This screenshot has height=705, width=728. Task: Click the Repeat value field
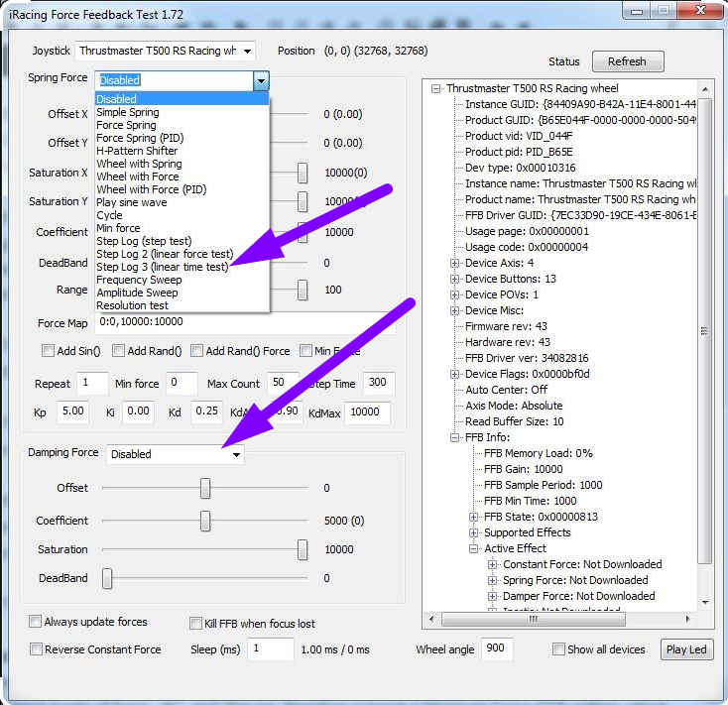coord(92,384)
